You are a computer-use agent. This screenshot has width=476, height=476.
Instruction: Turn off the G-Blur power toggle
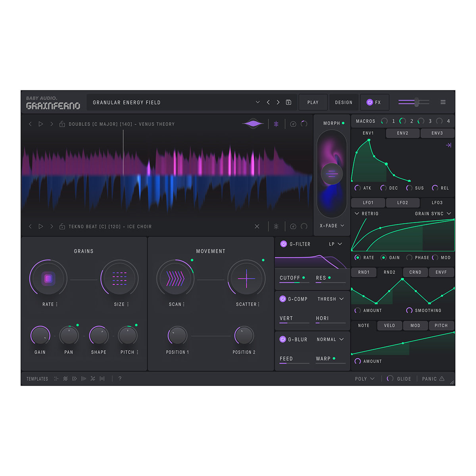click(x=283, y=340)
